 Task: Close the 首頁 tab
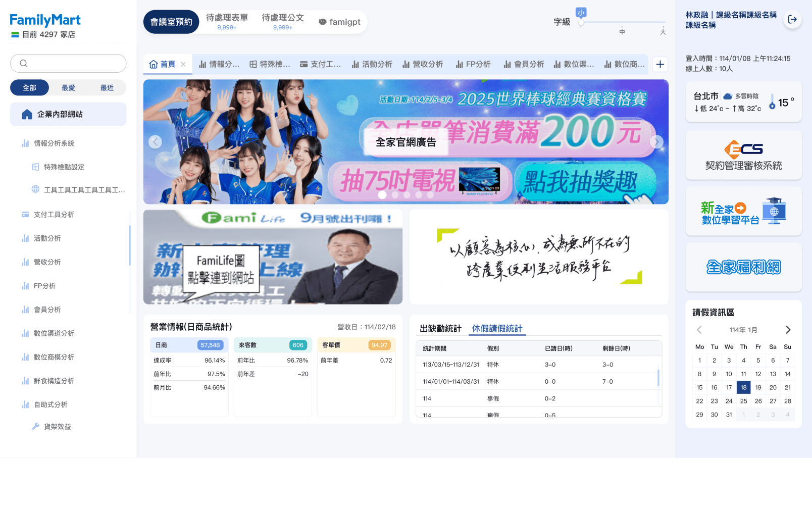[183, 64]
